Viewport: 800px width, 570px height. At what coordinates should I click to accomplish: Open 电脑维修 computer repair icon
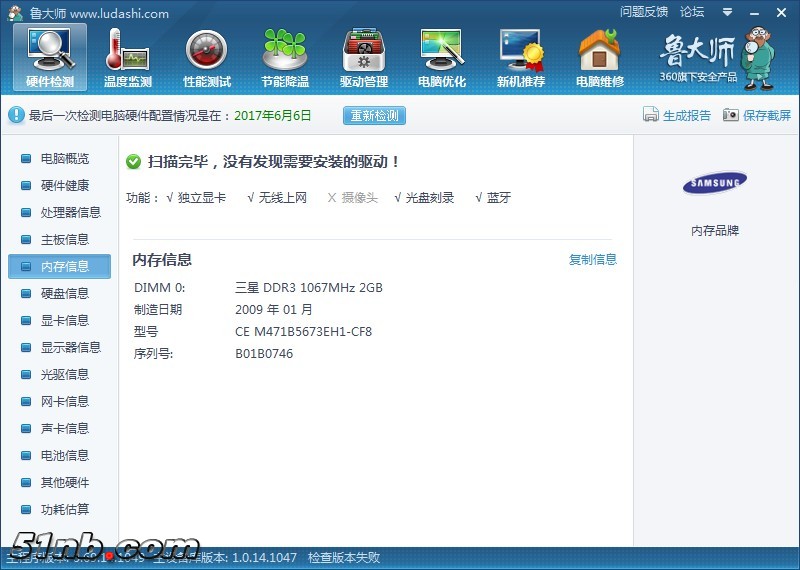tap(599, 57)
